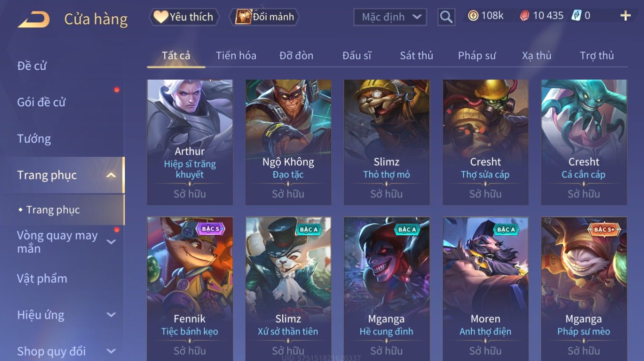Open search with the magnifier icon
644x361 pixels.
(x=446, y=17)
